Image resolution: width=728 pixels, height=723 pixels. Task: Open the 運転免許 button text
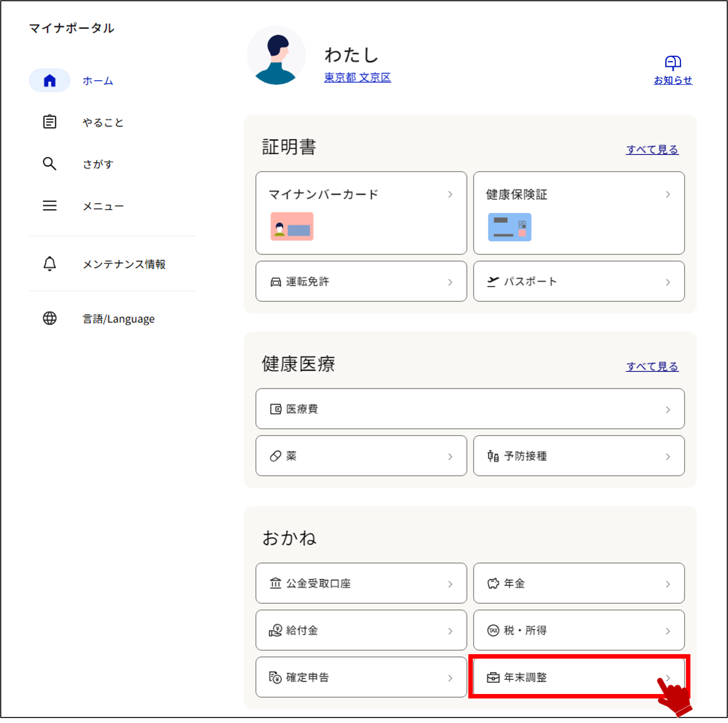pyautogui.click(x=307, y=282)
